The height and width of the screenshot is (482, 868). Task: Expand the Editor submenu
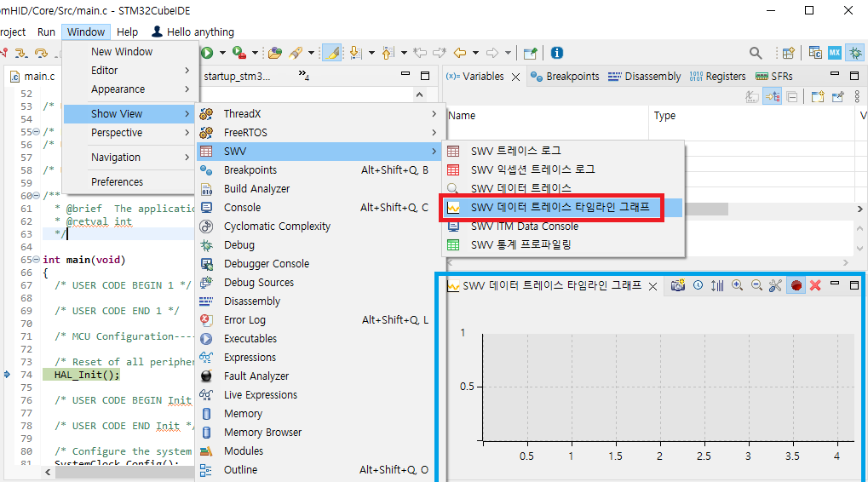[130, 71]
